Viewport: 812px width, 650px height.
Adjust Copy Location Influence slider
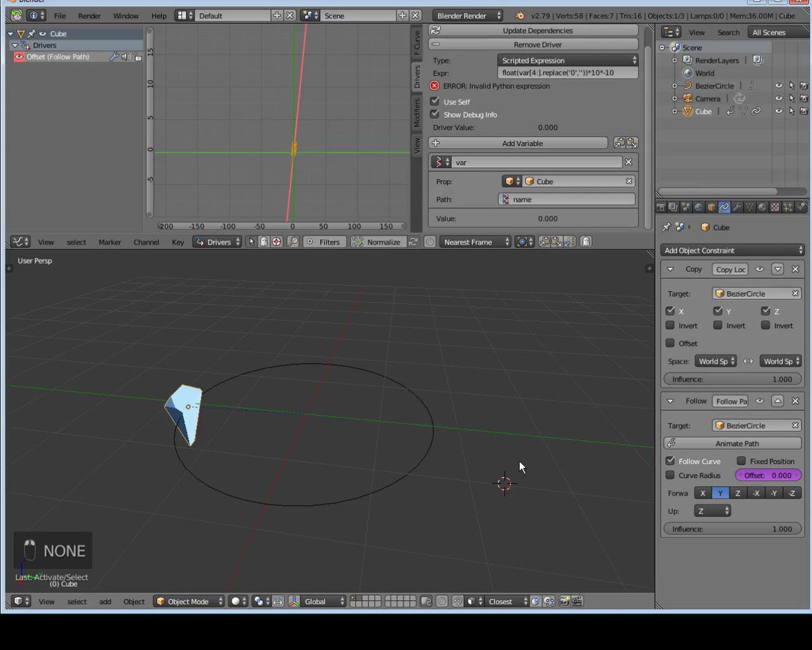[x=732, y=379]
